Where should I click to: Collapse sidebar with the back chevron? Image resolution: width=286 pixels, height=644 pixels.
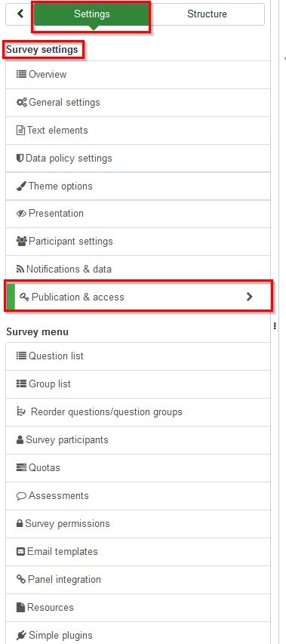[20, 14]
